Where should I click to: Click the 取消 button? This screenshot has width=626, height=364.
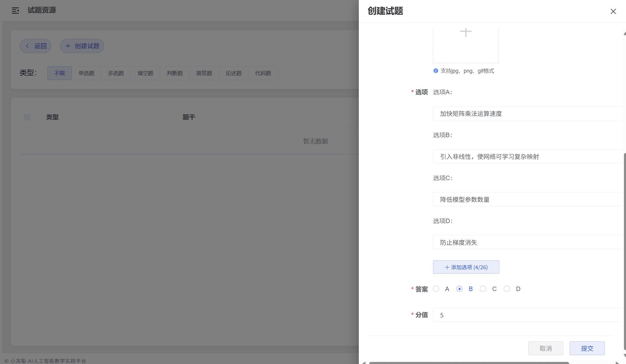pos(546,348)
